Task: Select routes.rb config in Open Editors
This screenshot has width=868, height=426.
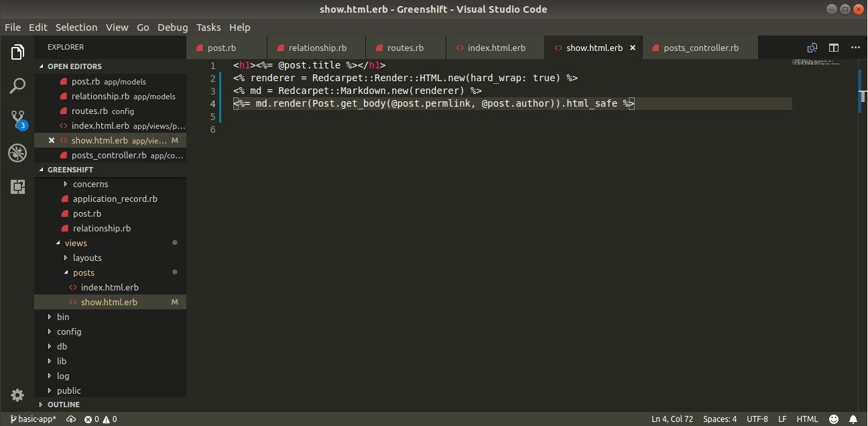Action: coord(111,111)
